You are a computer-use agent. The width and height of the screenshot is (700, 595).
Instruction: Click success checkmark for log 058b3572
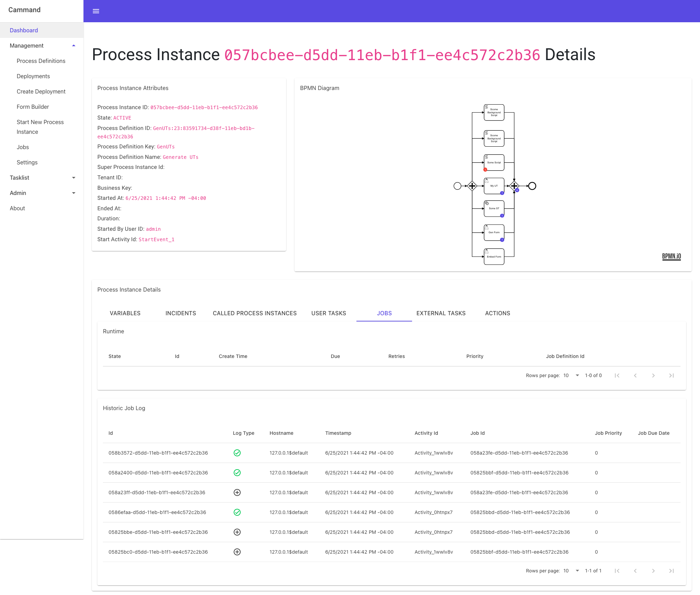click(237, 453)
